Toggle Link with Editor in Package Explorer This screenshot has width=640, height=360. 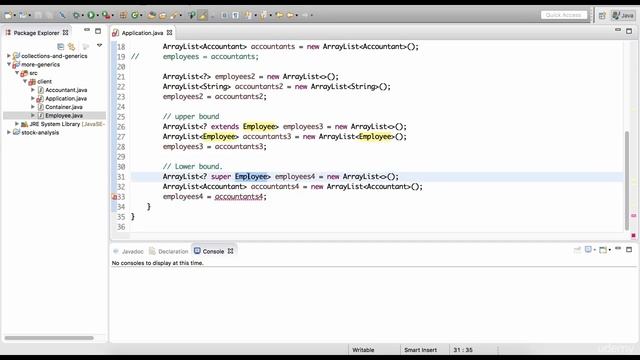click(x=72, y=46)
